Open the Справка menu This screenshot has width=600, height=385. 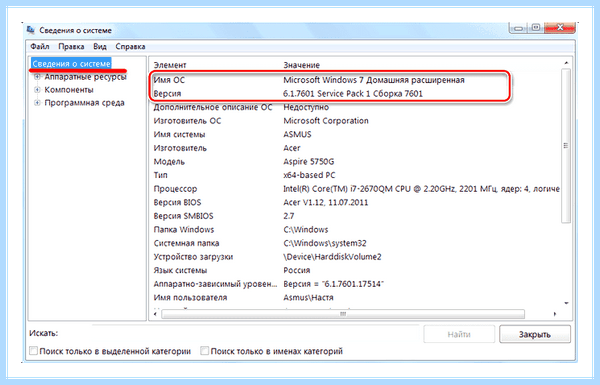[x=130, y=47]
